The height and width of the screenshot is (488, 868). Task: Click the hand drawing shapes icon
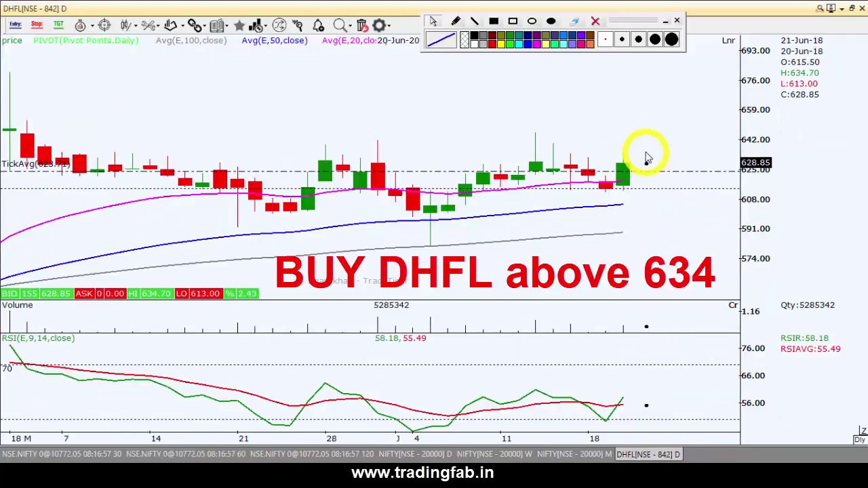170,25
